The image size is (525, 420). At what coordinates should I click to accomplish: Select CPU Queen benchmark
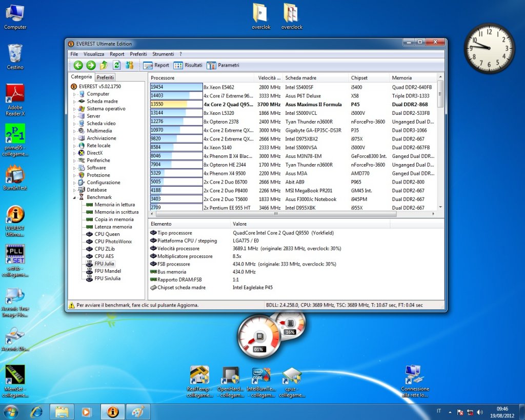click(x=107, y=234)
